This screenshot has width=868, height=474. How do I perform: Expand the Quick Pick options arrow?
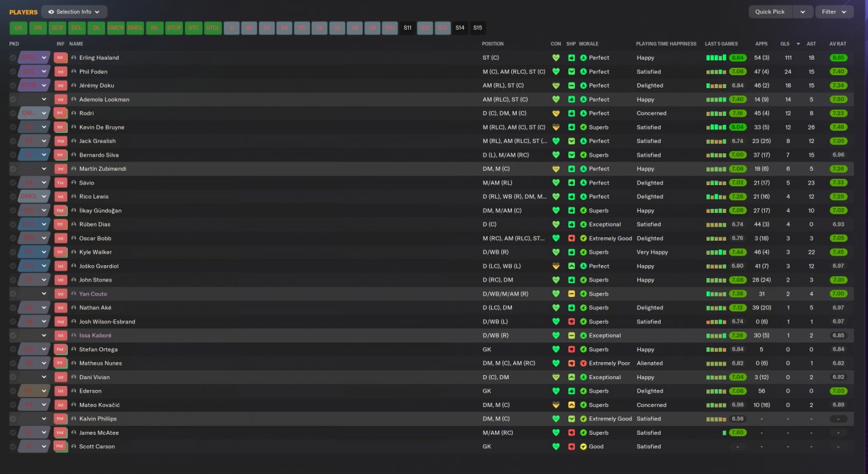[x=803, y=12]
